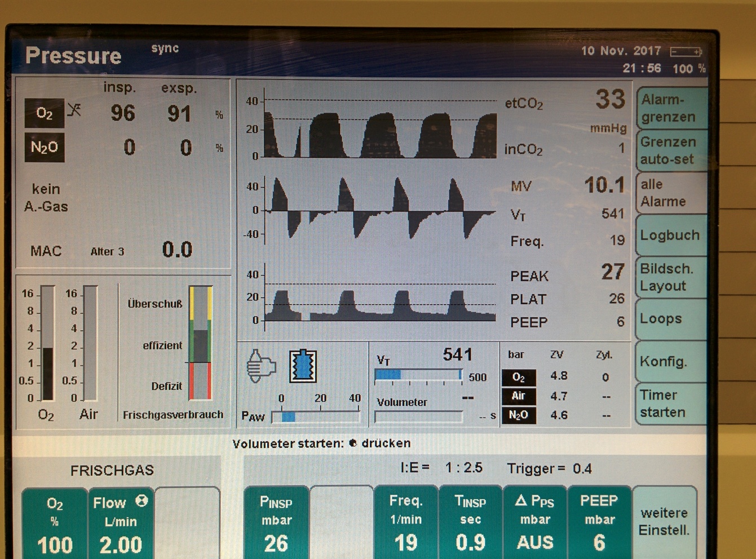
Task: Click the O2 supply pressure label
Action: [x=519, y=377]
